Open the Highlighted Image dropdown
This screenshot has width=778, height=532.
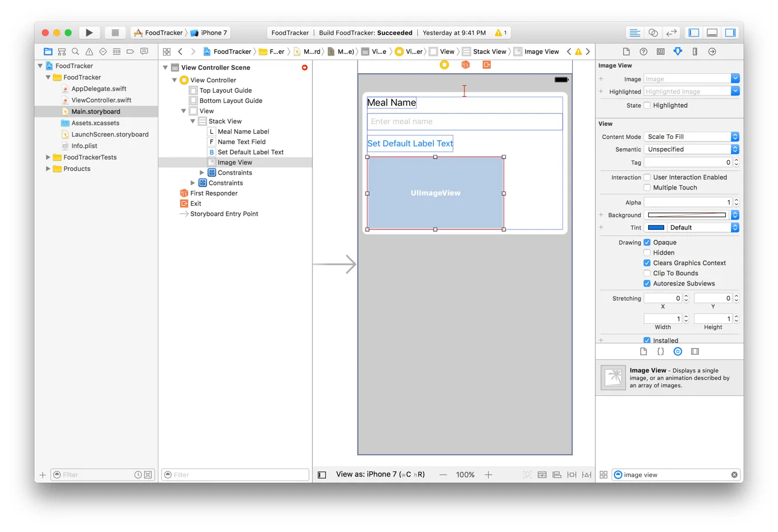[x=735, y=91]
